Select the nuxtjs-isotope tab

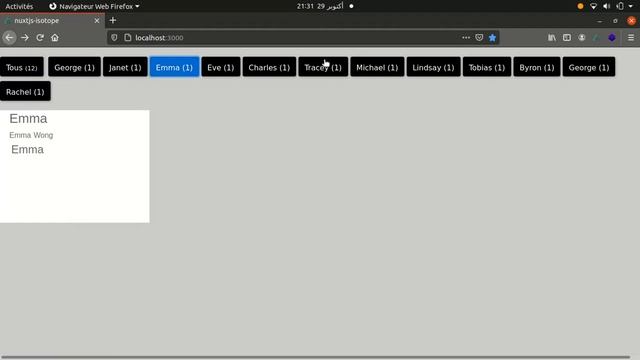click(52, 20)
